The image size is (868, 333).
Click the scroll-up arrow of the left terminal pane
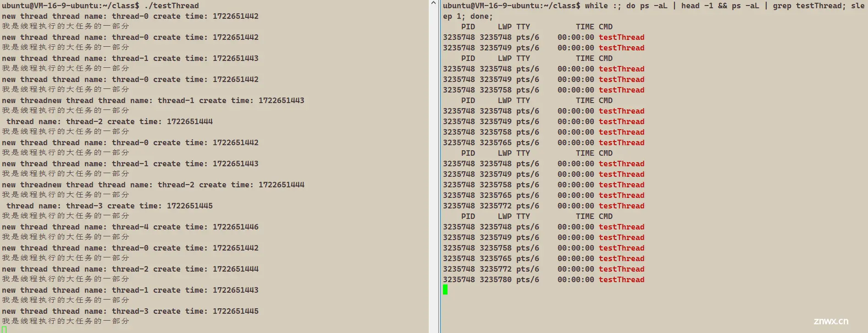(433, 3)
